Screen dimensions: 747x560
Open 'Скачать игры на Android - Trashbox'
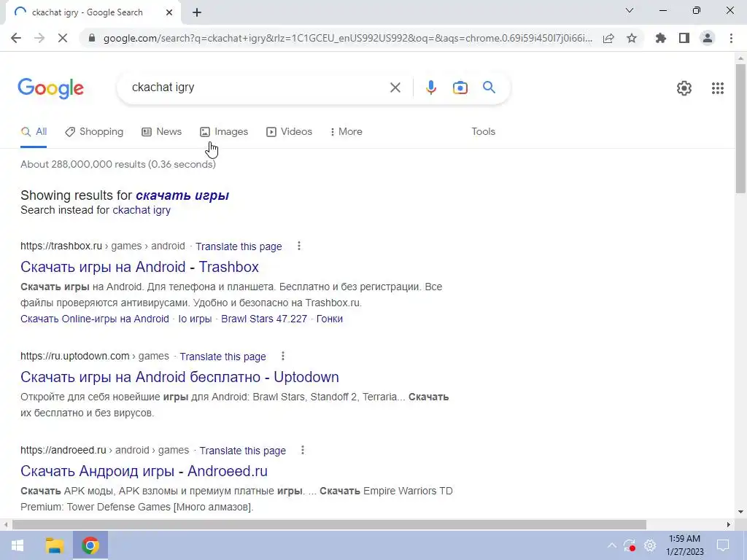click(139, 267)
